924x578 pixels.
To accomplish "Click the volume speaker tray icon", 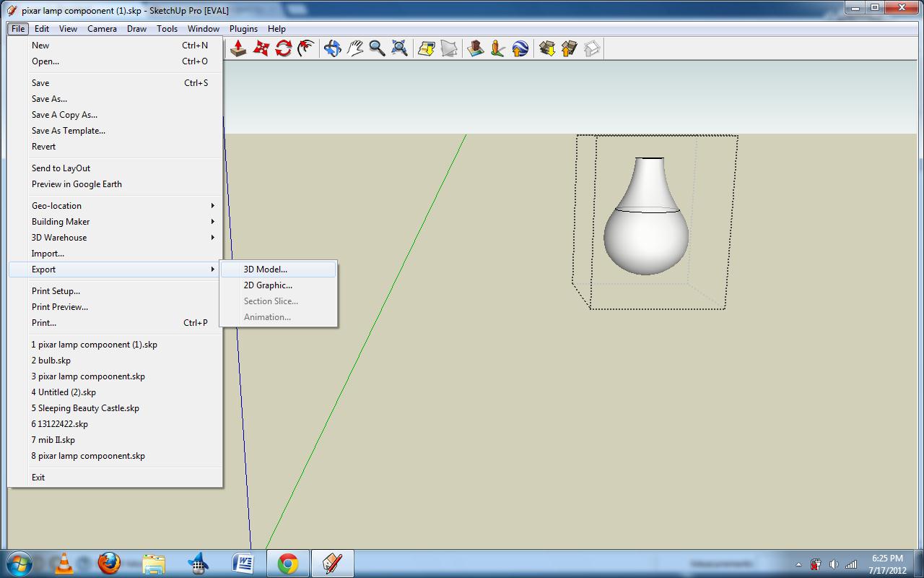I will [x=834, y=564].
